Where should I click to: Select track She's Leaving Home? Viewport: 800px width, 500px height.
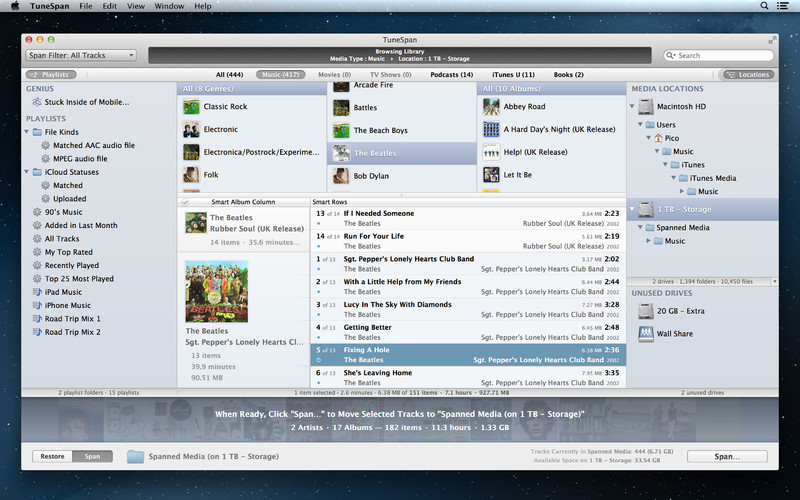pyautogui.click(x=468, y=378)
